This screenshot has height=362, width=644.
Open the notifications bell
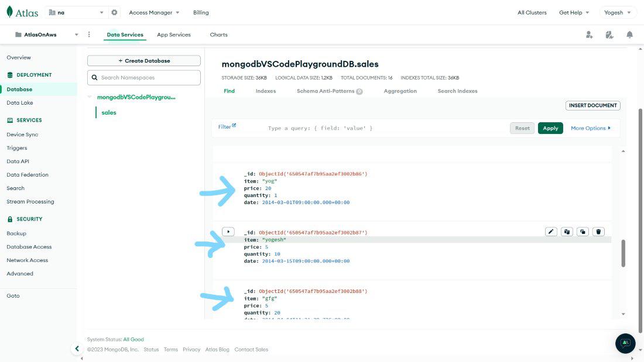(629, 35)
